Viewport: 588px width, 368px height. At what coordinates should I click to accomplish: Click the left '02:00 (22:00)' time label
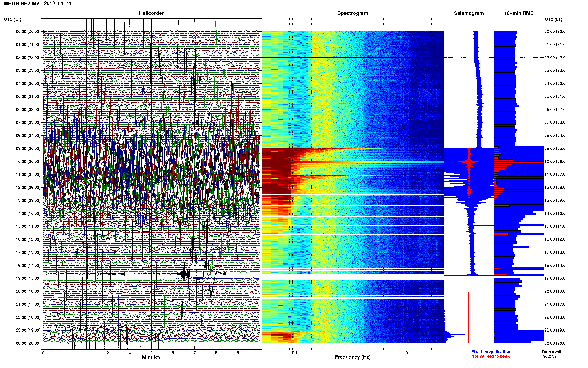pyautogui.click(x=28, y=58)
